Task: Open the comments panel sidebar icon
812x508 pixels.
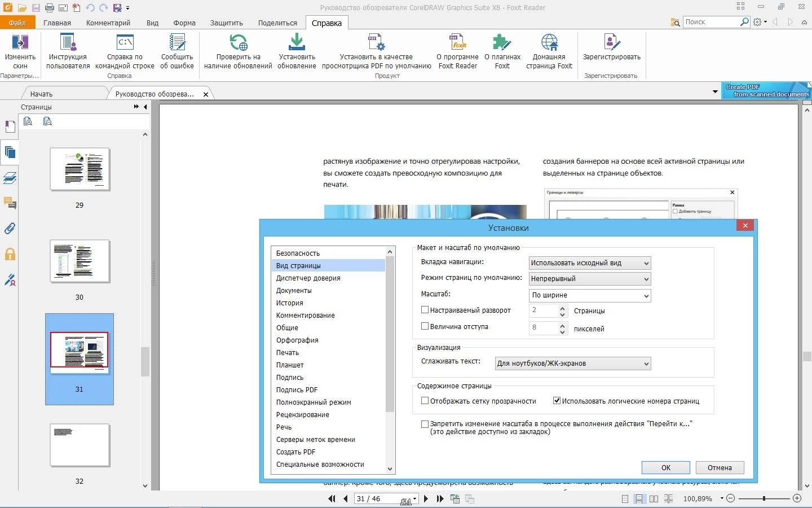Action: point(10,203)
